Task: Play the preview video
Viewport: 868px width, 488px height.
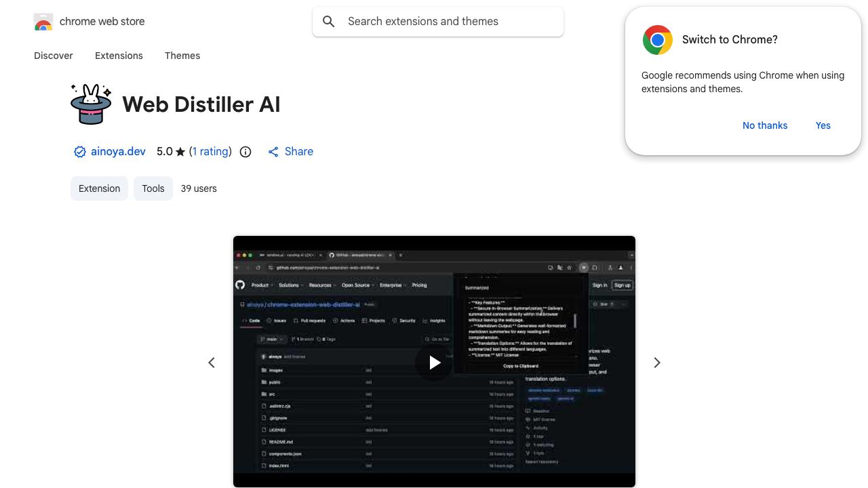Action: coord(434,363)
